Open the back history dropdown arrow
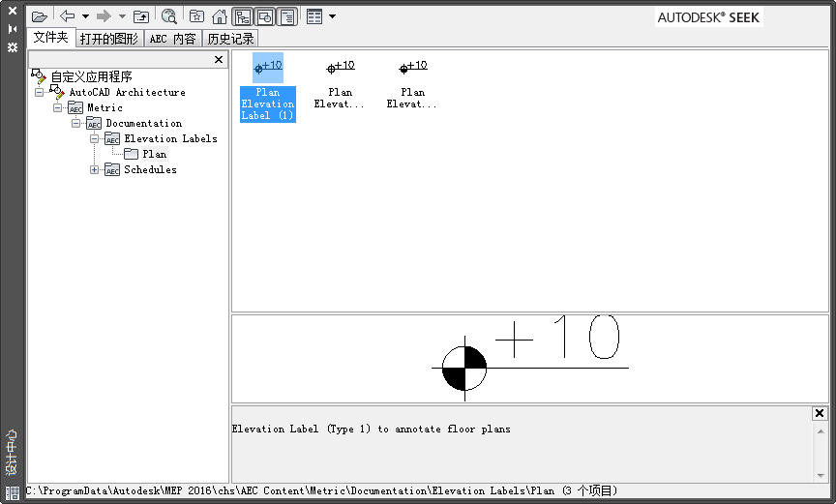The image size is (836, 504). 85,16
